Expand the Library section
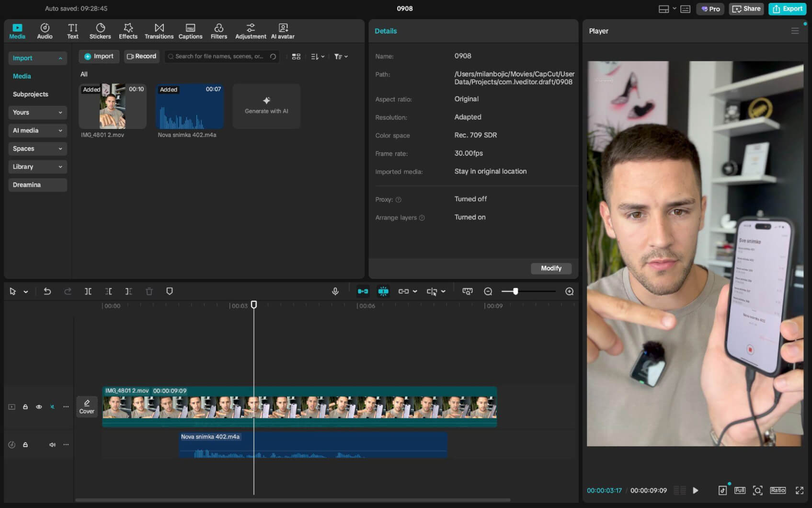Viewport: 812px width, 508px height. tap(37, 167)
